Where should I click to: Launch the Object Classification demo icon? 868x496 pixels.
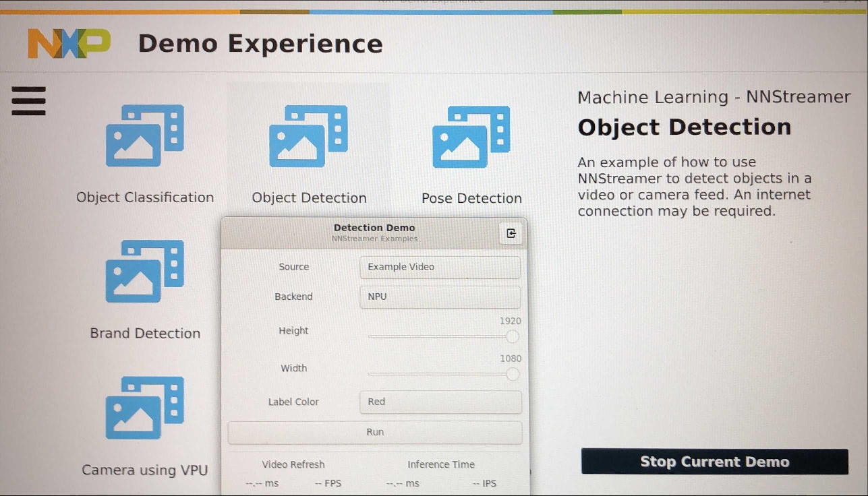tap(144, 135)
